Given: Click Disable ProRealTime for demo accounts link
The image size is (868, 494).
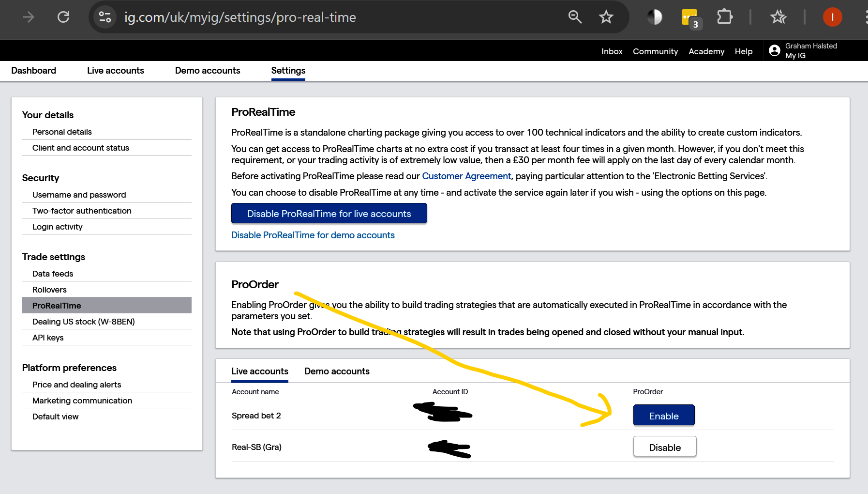Looking at the screenshot, I should pyautogui.click(x=313, y=235).
